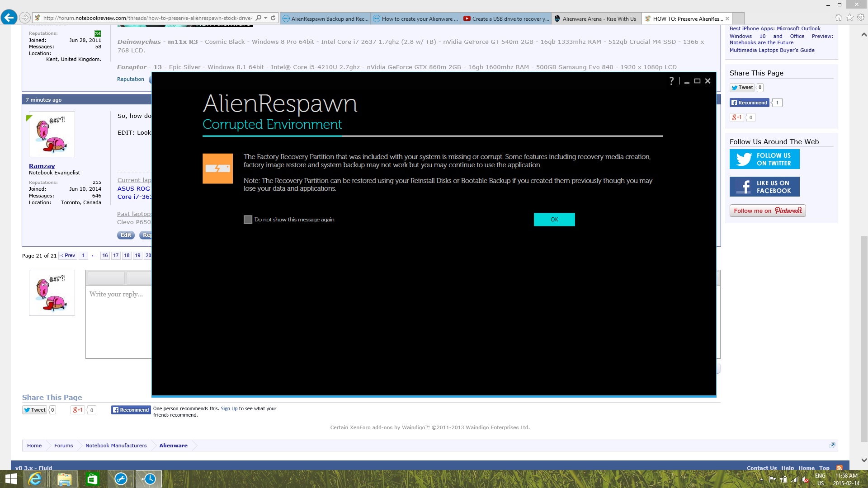The image size is (868, 488).
Task: Click the Windows Start button
Action: 11,479
